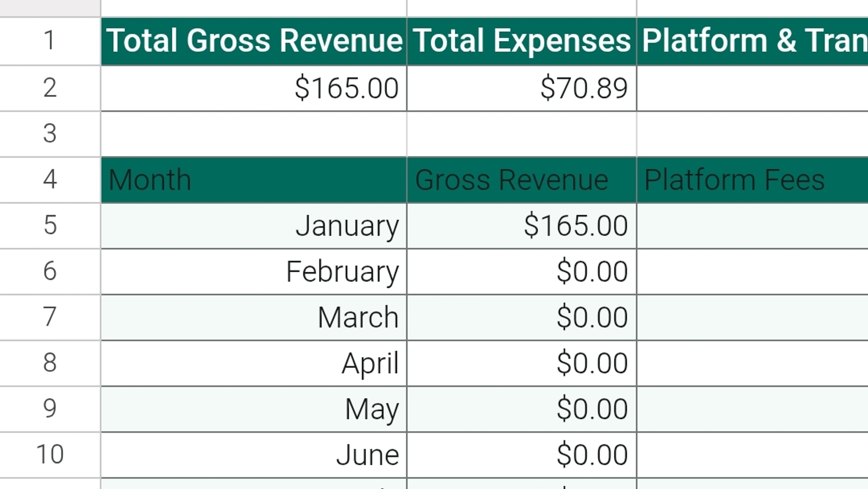Viewport: 868px width, 489px height.
Task: Select row 5 via its row number
Action: click(x=50, y=226)
